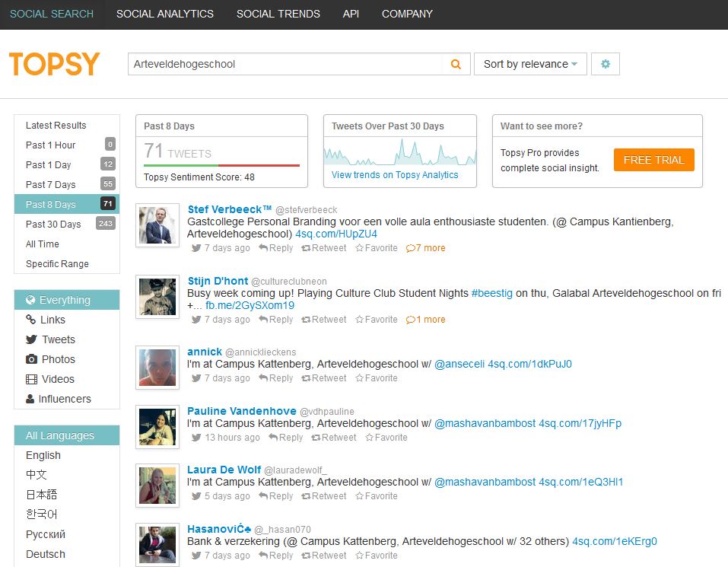Open the Social Analytics tab

[165, 14]
